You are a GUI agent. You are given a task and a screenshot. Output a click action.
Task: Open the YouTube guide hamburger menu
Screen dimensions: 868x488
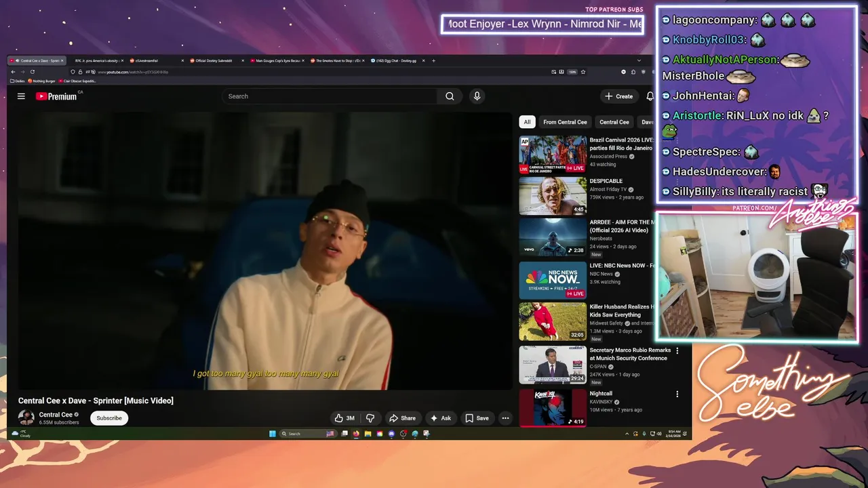coord(21,96)
